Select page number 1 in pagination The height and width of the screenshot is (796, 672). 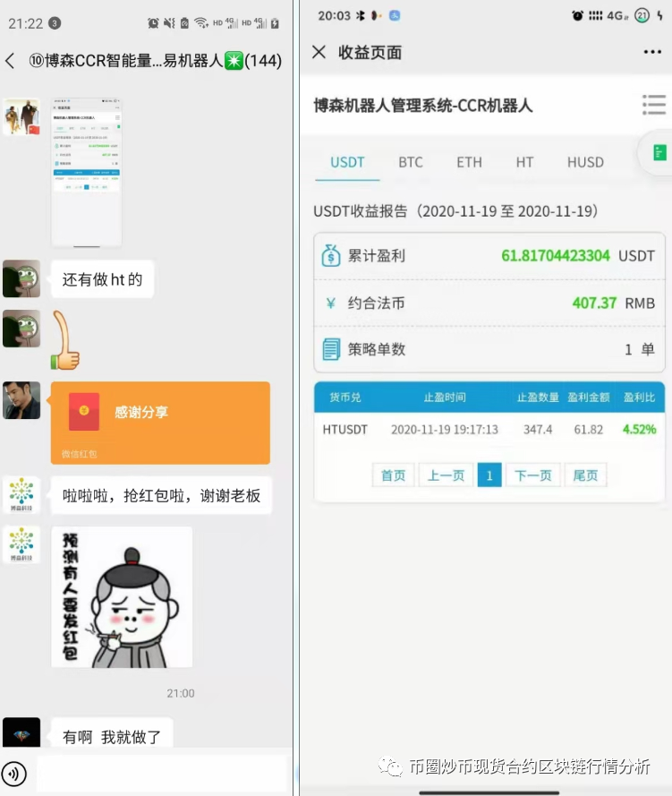(x=489, y=475)
